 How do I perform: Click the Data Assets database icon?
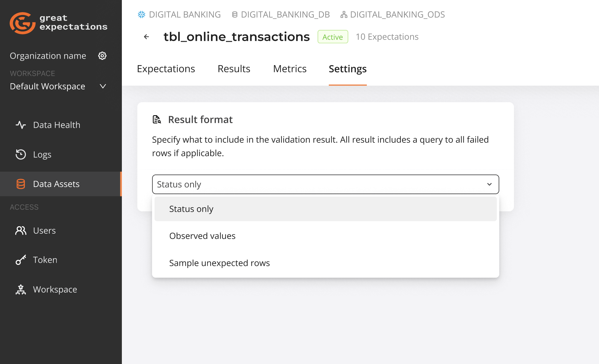coord(21,184)
